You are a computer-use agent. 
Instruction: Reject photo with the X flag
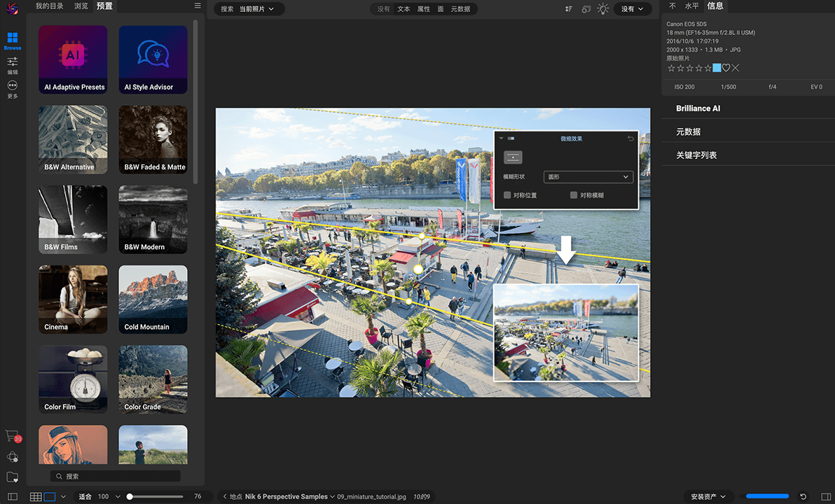point(736,68)
